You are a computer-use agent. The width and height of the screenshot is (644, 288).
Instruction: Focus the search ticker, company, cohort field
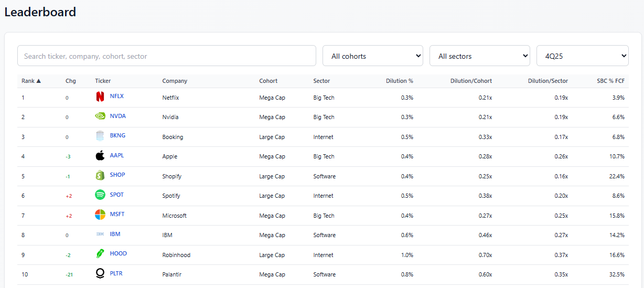167,56
